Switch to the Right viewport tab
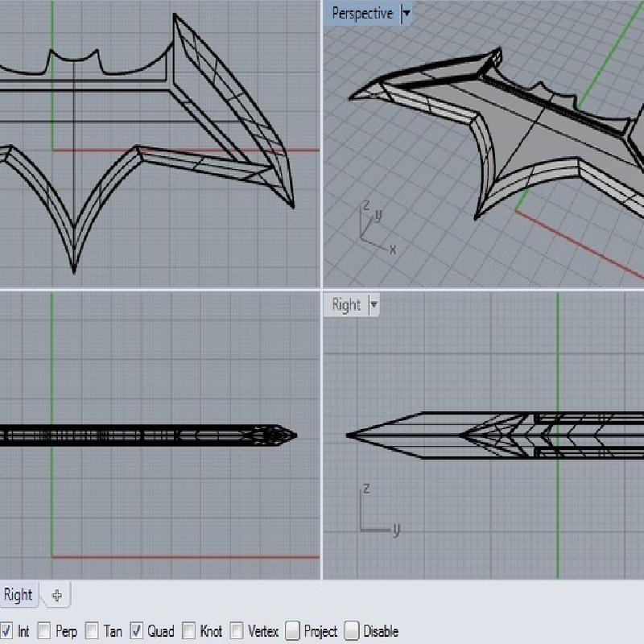Viewport: 644px width, 644px height. (19, 594)
